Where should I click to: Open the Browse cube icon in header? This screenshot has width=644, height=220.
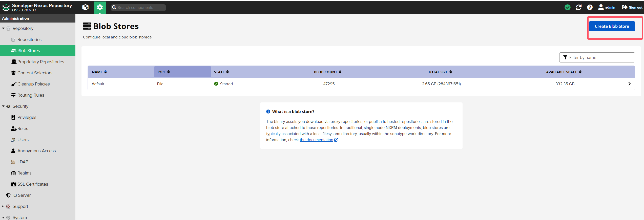click(x=85, y=7)
